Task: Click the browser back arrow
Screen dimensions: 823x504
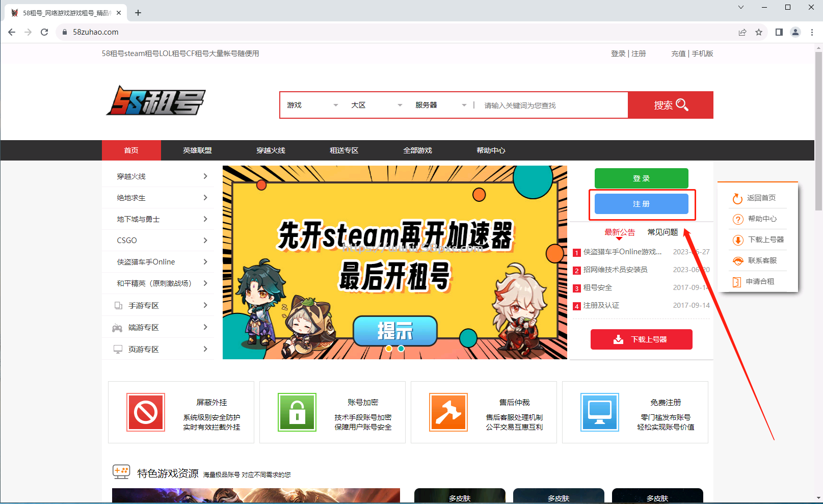Action: coord(12,32)
